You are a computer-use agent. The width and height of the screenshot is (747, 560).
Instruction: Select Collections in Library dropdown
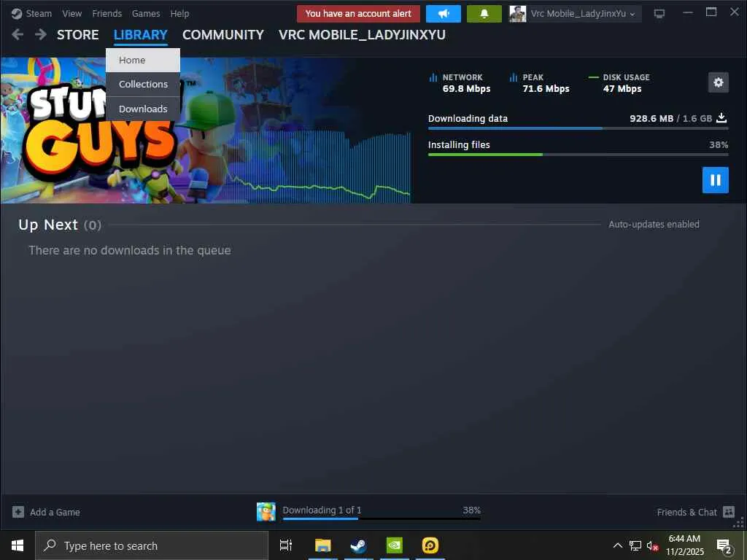click(143, 85)
